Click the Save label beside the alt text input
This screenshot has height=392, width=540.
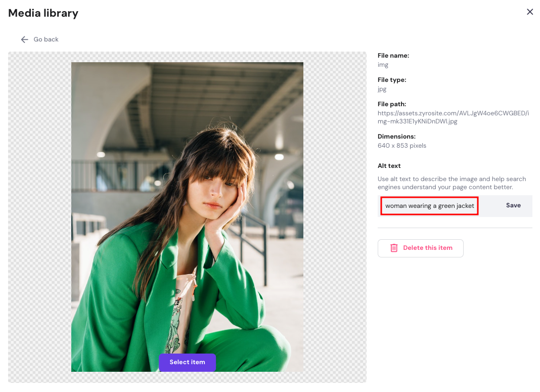coord(513,205)
